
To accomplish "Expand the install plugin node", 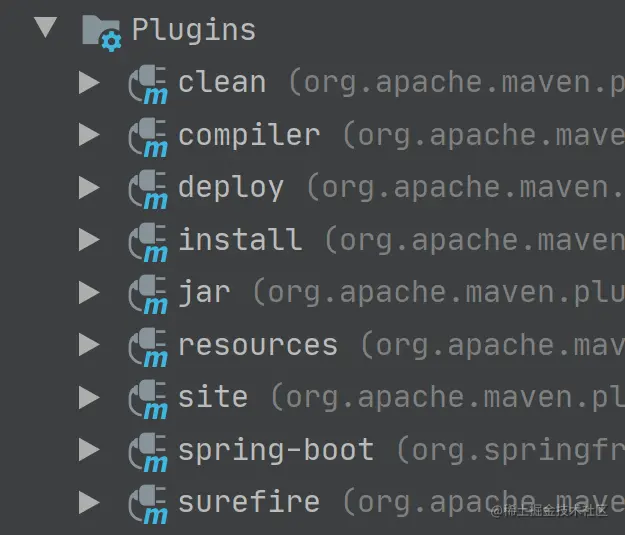I will coord(89,240).
